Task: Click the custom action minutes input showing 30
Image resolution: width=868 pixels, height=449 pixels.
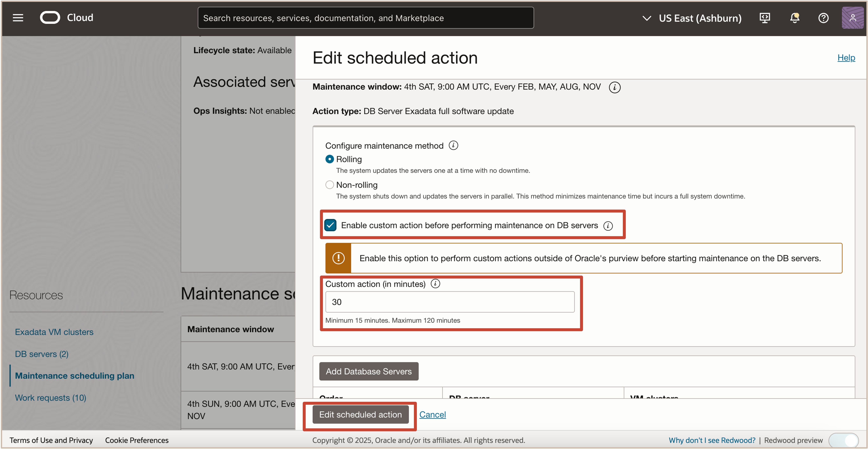Action: coord(449,302)
